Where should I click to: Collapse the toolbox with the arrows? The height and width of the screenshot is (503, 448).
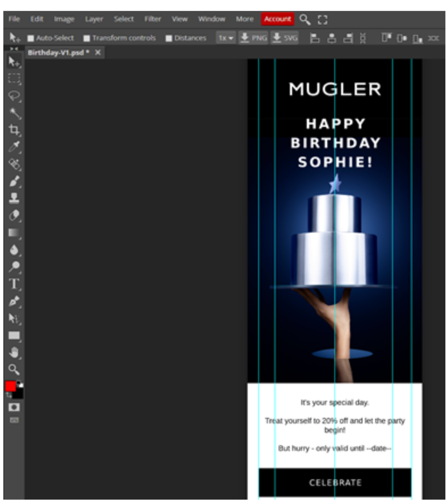point(14,49)
